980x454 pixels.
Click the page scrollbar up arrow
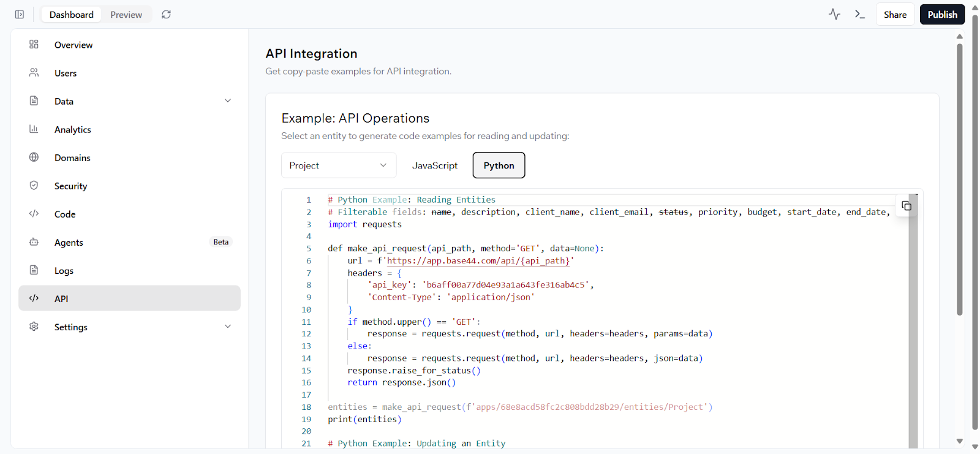pyautogui.click(x=960, y=36)
